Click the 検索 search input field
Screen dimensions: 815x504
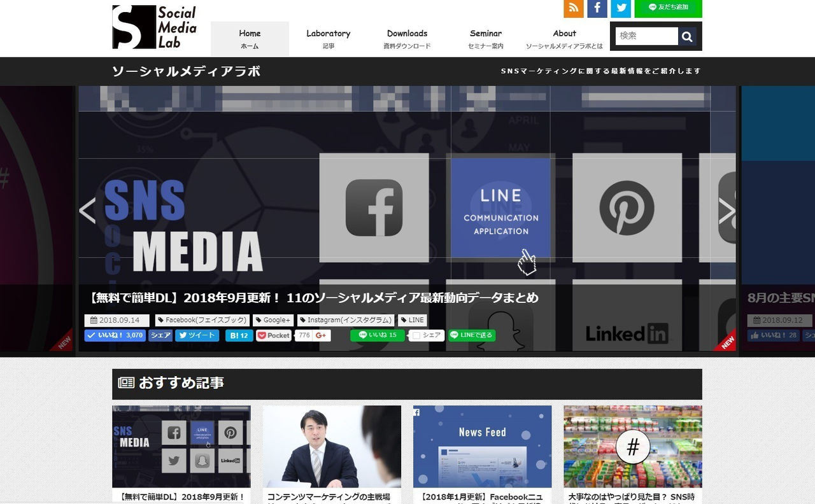646,36
